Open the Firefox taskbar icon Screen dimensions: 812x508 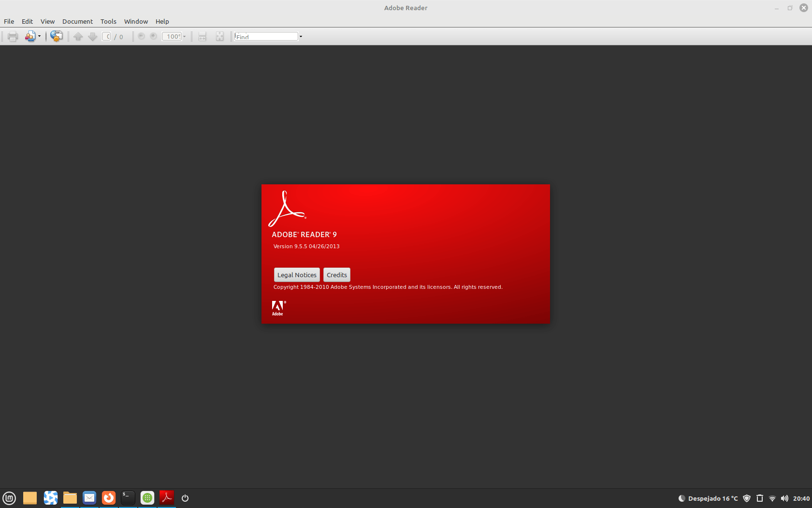[109, 498]
